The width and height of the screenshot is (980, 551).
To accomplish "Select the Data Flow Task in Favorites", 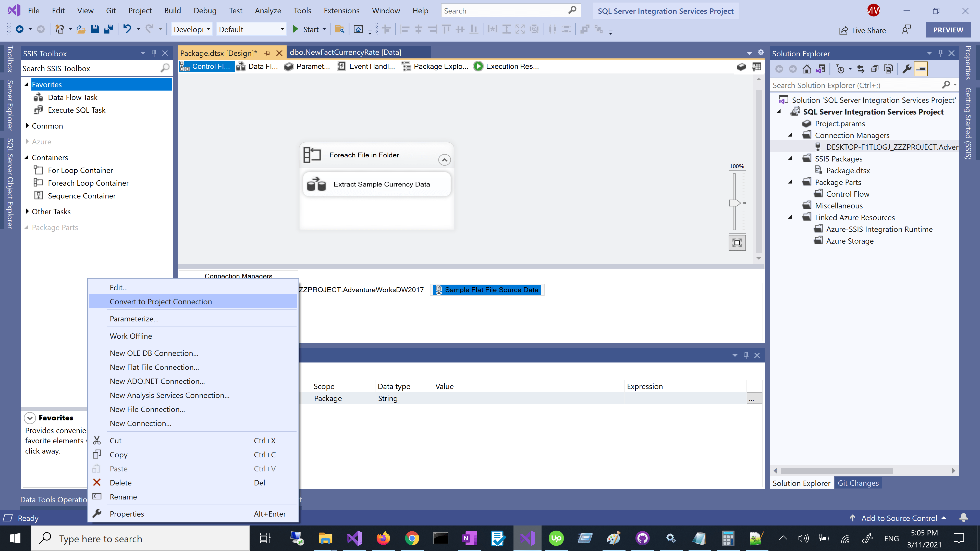I will [x=73, y=97].
